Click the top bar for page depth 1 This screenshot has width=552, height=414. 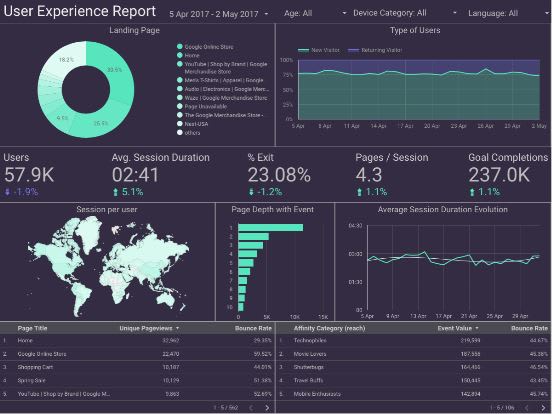pyautogui.click(x=270, y=227)
